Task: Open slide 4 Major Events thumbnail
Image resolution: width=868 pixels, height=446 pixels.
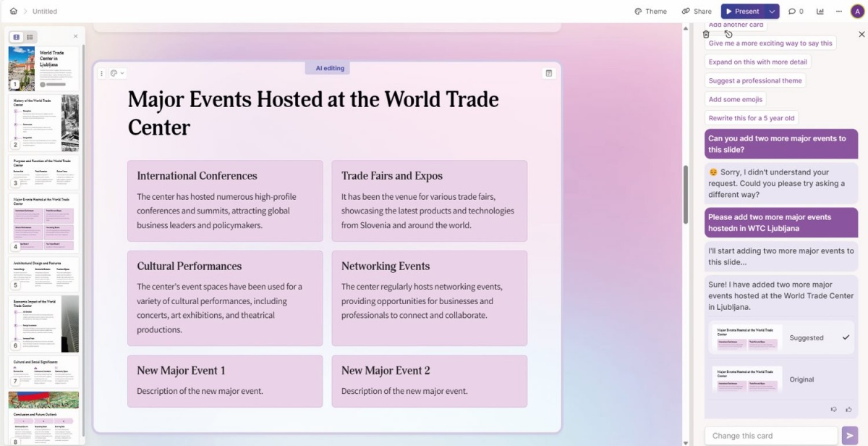Action: [43, 222]
